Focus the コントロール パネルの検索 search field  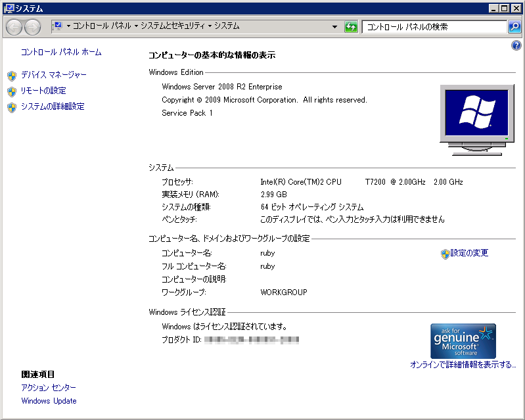point(434,27)
